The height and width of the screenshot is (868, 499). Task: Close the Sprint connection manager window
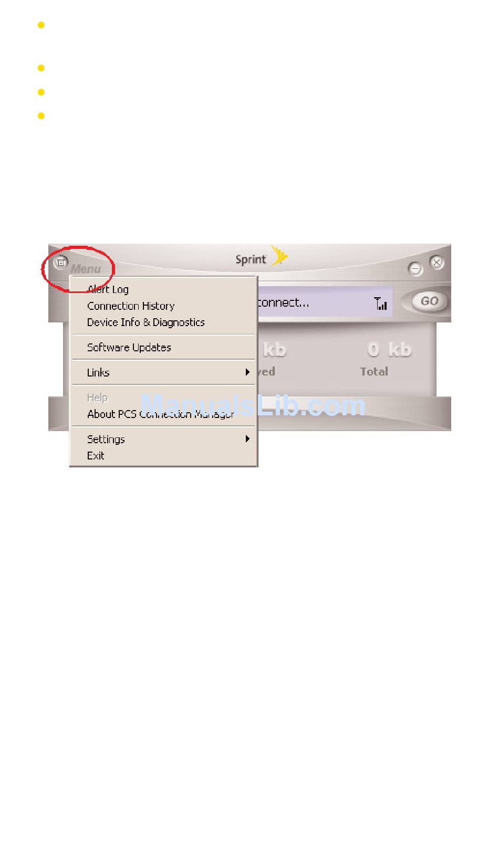coord(437,262)
